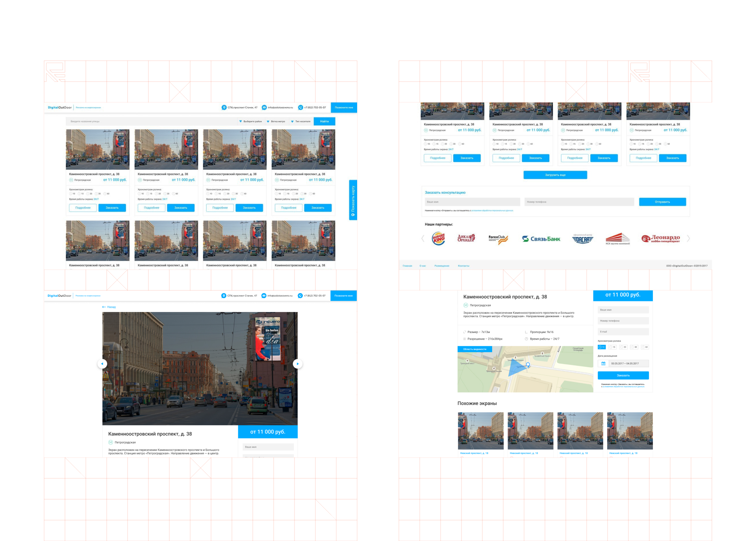Click the location pin icon in the header
Image resolution: width=756 pixels, height=541 pixels.
pos(224,108)
